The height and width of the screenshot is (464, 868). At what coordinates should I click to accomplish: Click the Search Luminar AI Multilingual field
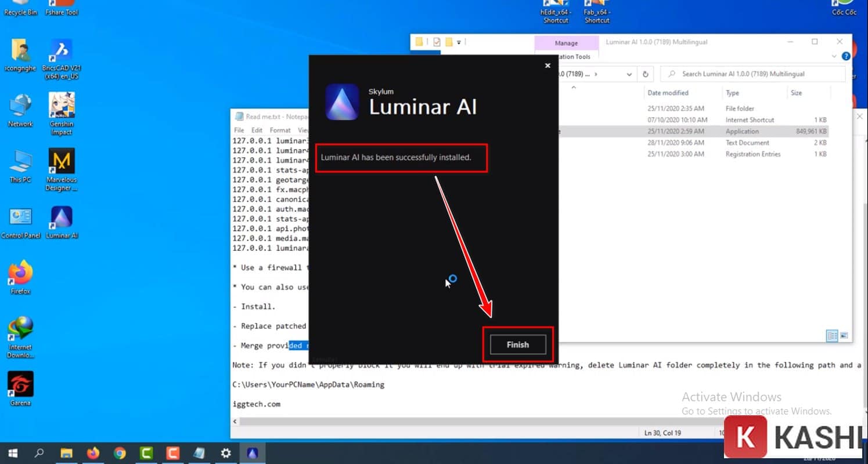(x=753, y=74)
